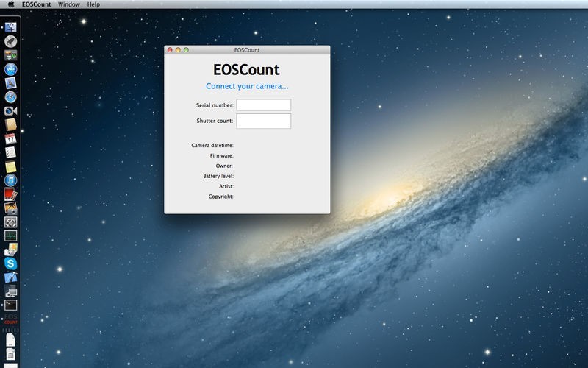Open Finder from the dock
The height and width of the screenshot is (368, 588).
[x=10, y=27]
